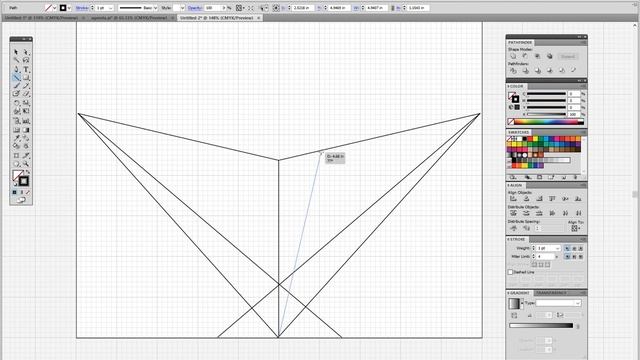640x360 pixels.
Task: Click Horizontal Align Center icon
Action: point(527,199)
